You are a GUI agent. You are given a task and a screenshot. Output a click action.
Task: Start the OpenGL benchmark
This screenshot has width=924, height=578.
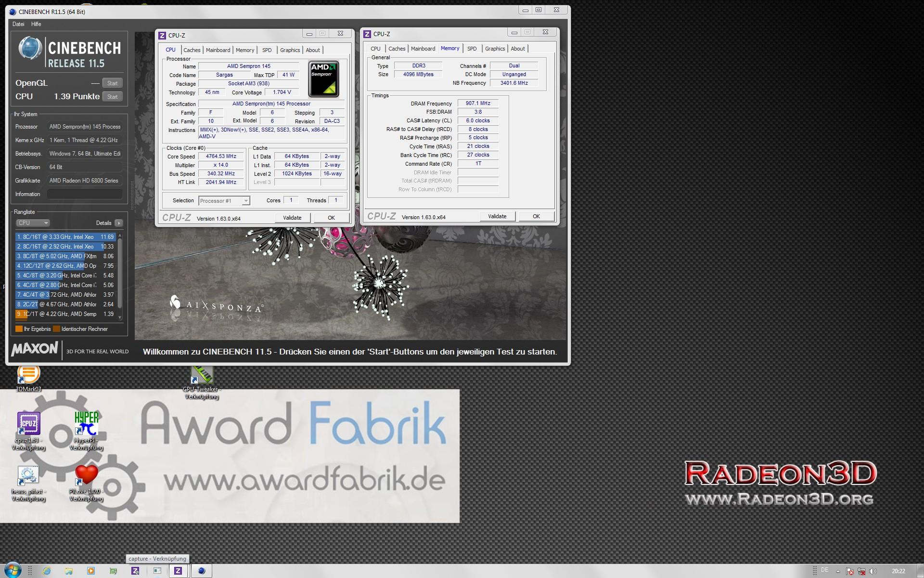pyautogui.click(x=113, y=83)
